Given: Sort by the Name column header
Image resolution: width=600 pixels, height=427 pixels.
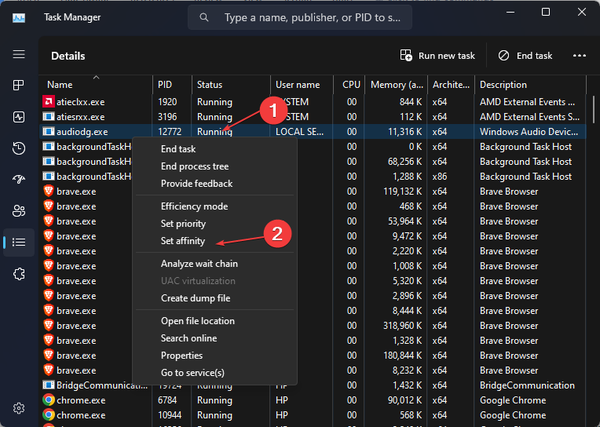Looking at the screenshot, I should point(60,85).
